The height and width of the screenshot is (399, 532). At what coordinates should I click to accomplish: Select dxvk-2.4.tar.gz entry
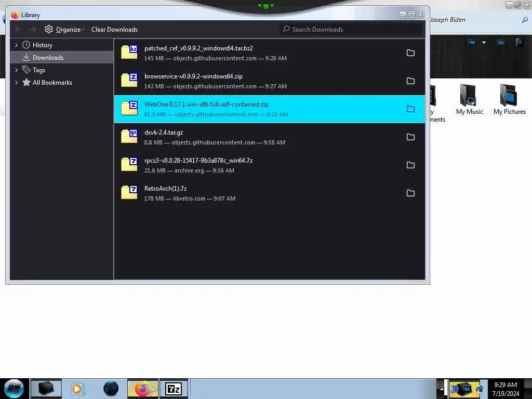pos(270,137)
